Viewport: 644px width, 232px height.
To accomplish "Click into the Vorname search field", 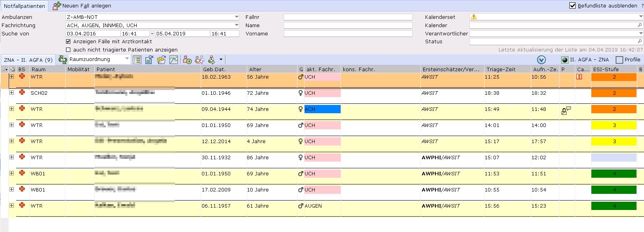I will click(x=348, y=33).
